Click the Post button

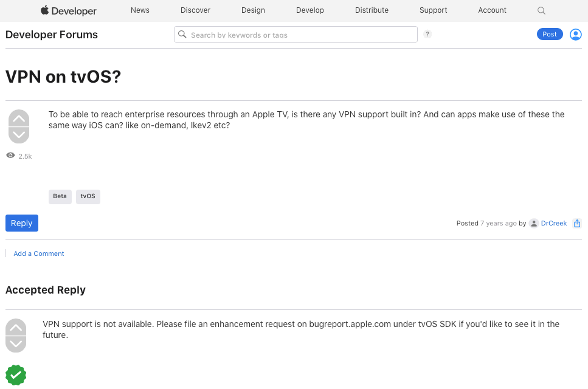(550, 34)
